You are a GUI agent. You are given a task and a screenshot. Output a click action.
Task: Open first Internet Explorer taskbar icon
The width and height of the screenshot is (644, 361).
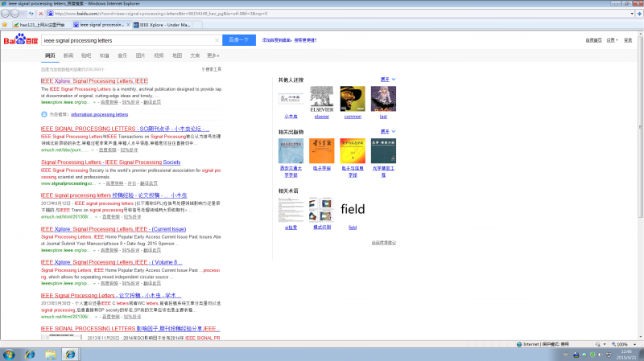(30, 354)
